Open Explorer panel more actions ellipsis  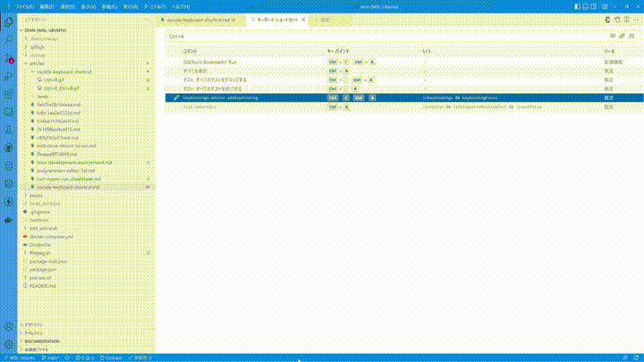147,20
